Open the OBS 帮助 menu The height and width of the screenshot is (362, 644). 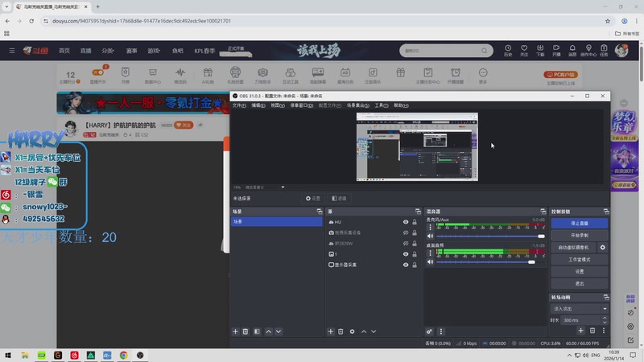click(x=401, y=105)
